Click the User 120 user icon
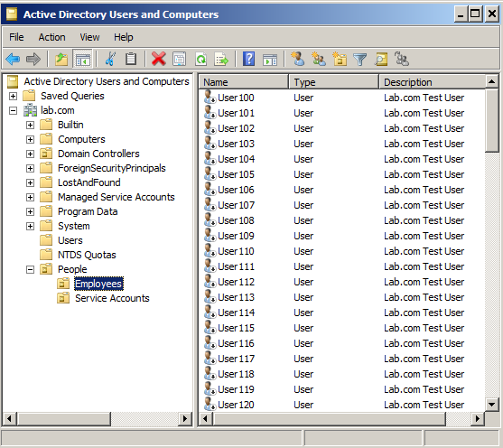This screenshot has width=503, height=448. click(210, 404)
